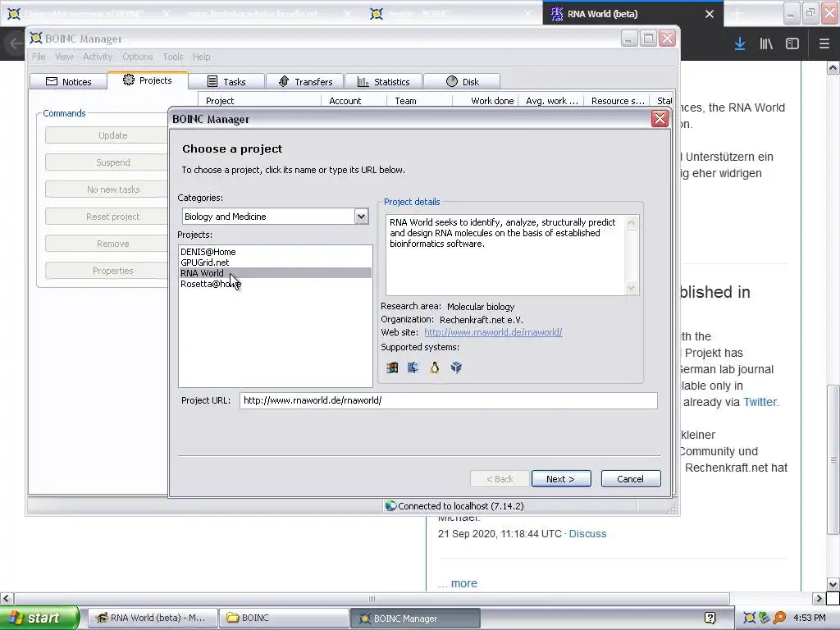Click the project details scroll up arrow
The image size is (840, 630).
tap(632, 223)
